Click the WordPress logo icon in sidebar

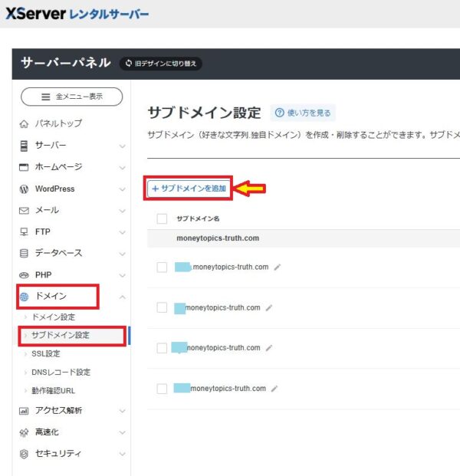pos(24,189)
